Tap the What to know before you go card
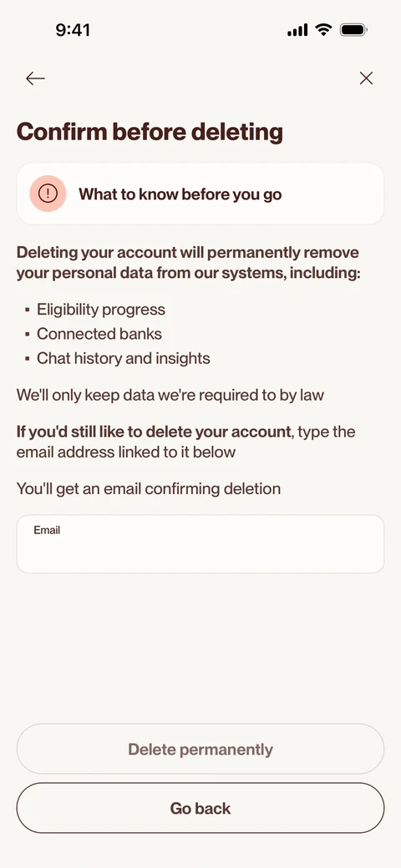 point(200,194)
